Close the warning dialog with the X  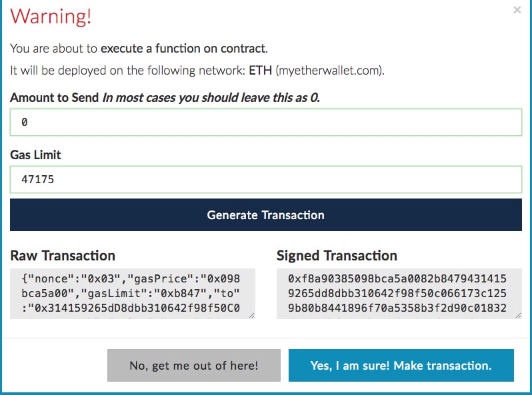point(517,10)
